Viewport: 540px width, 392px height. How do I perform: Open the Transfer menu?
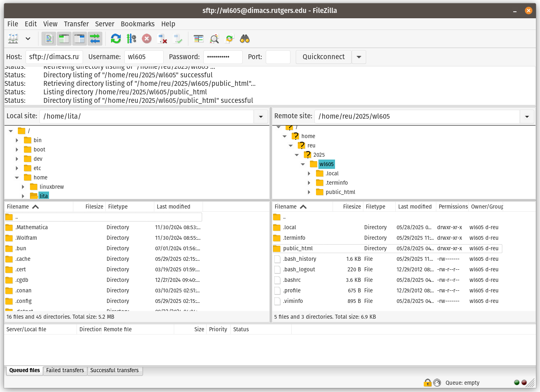coord(76,24)
